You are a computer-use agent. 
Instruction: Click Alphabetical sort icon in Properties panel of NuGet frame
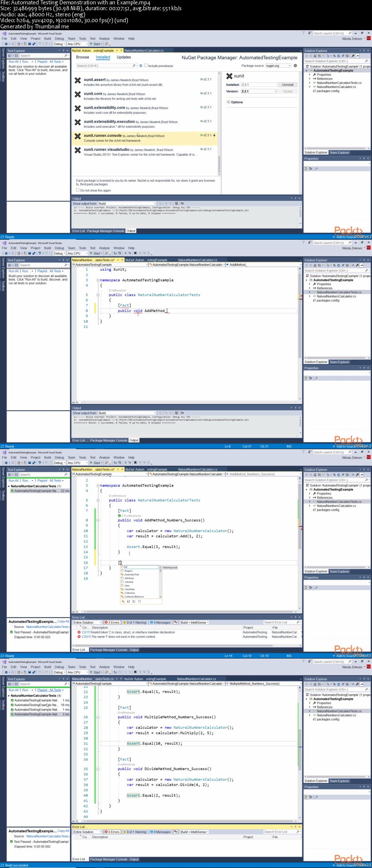pos(311,169)
